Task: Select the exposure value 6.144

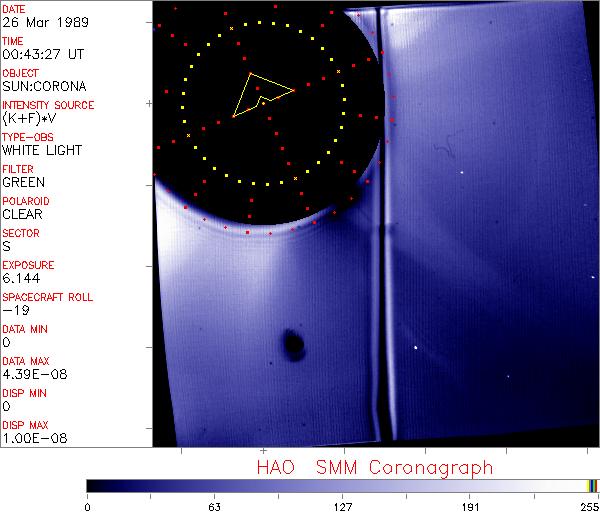Action: click(21, 278)
